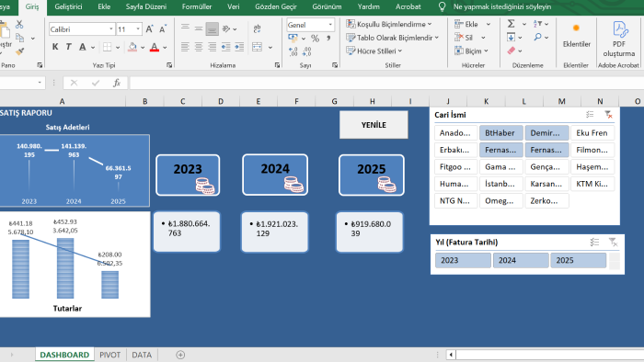Click the AutoSum sigma icon

pyautogui.click(x=511, y=24)
